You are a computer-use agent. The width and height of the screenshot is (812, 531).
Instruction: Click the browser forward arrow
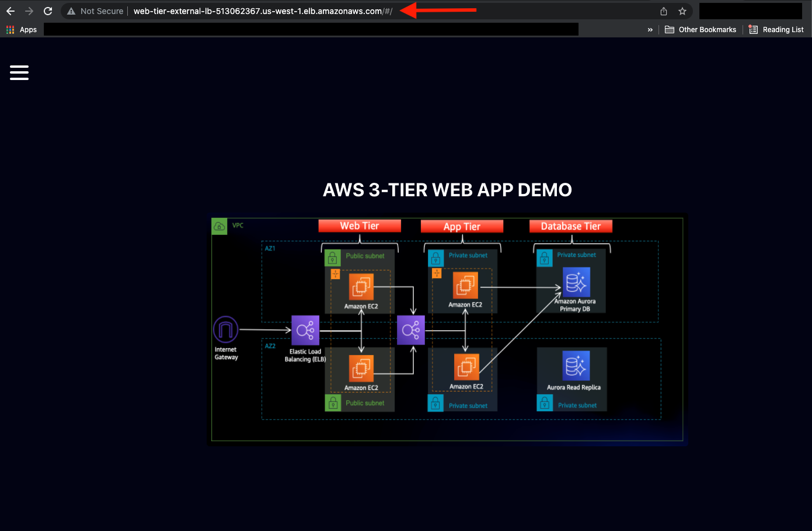click(x=29, y=11)
